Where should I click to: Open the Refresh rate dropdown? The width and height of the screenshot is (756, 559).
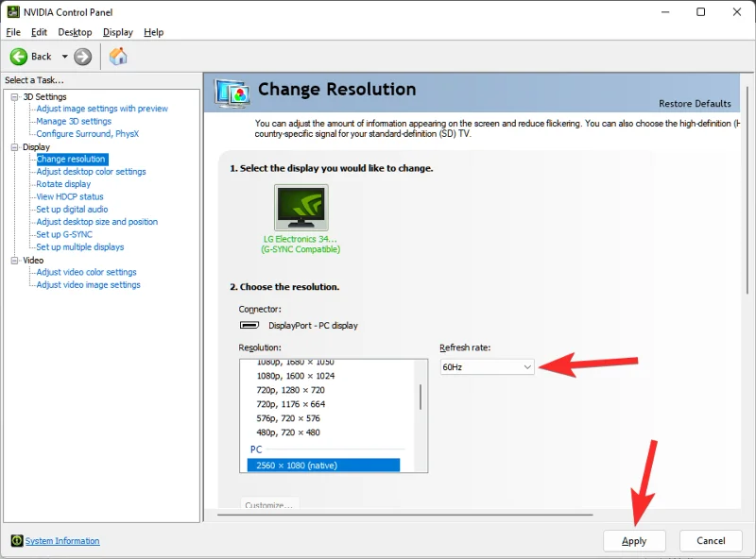(x=488, y=366)
